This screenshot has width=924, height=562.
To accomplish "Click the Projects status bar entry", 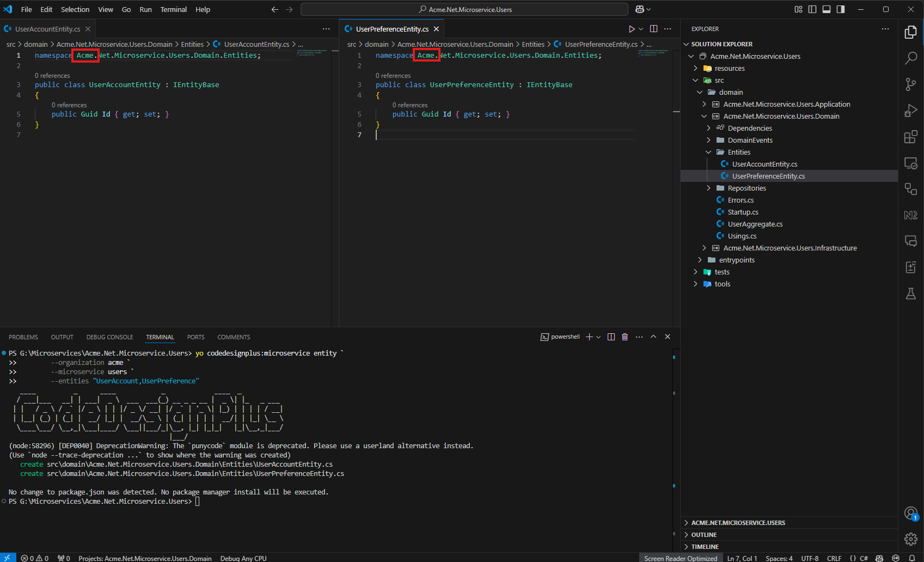I will (145, 558).
